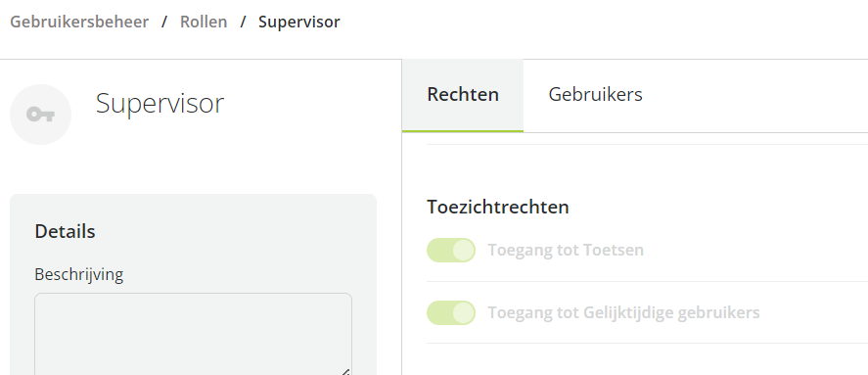Click the Supervisor breadcrumb item
Screen dimensions: 868x375
coord(298,23)
